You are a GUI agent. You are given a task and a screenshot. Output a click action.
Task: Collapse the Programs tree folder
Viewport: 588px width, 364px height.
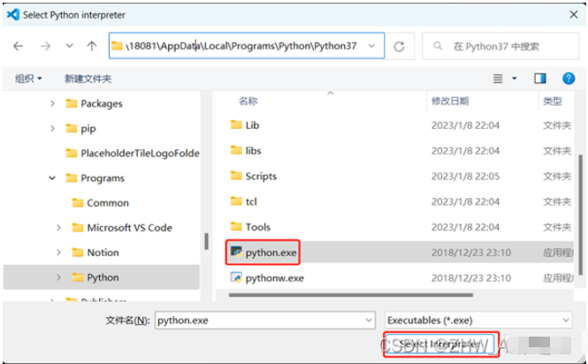[x=52, y=178]
